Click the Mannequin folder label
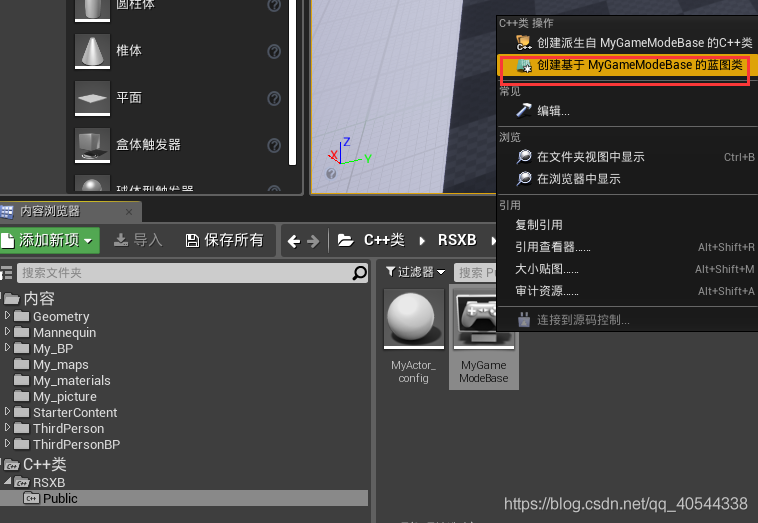 [x=64, y=333]
